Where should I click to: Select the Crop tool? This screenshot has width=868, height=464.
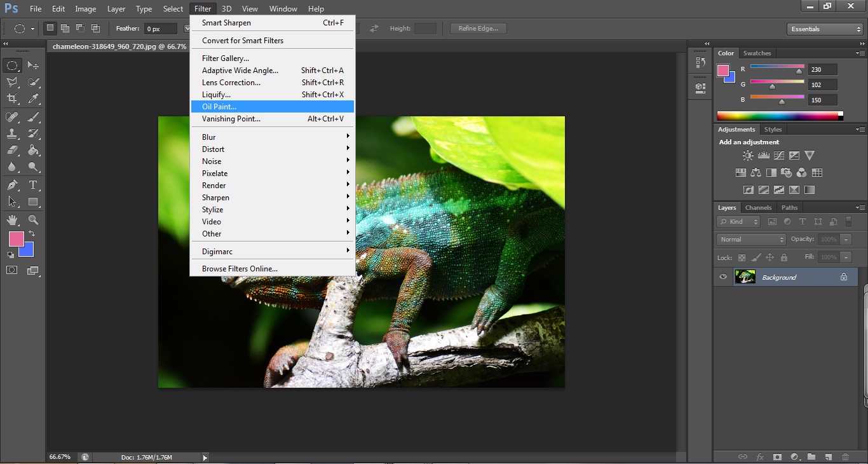pos(11,99)
